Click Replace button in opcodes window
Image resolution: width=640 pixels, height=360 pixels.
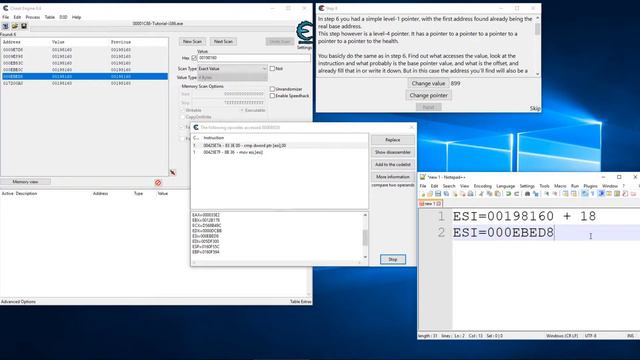393,140
